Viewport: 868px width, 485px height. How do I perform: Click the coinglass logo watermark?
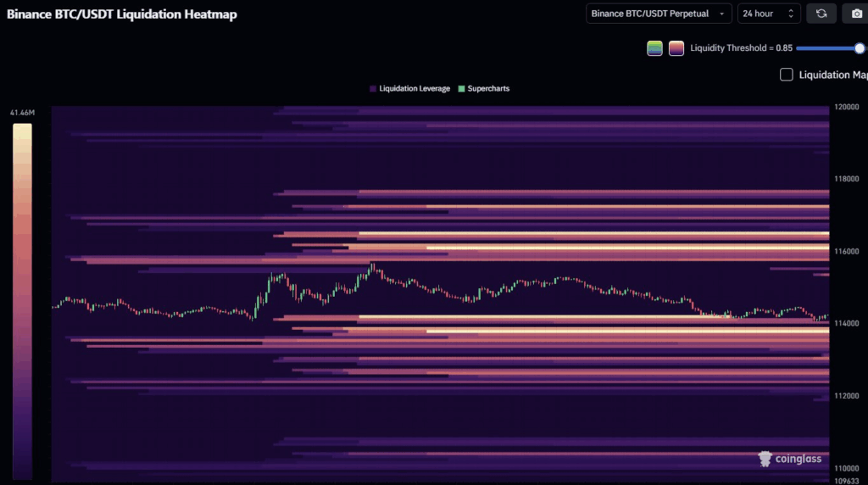coord(789,459)
